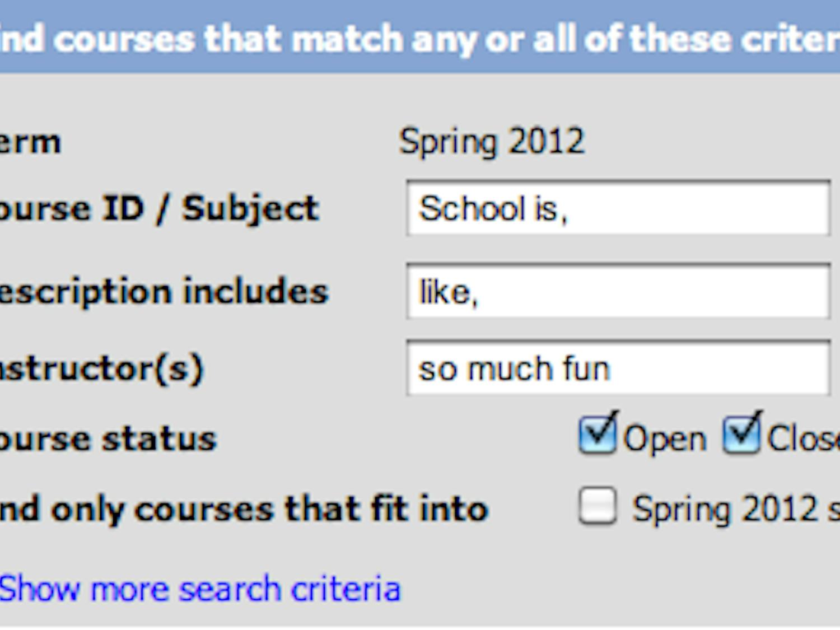Click the "Open" label next to its checkbox
This screenshot has width=840, height=630.
click(665, 438)
